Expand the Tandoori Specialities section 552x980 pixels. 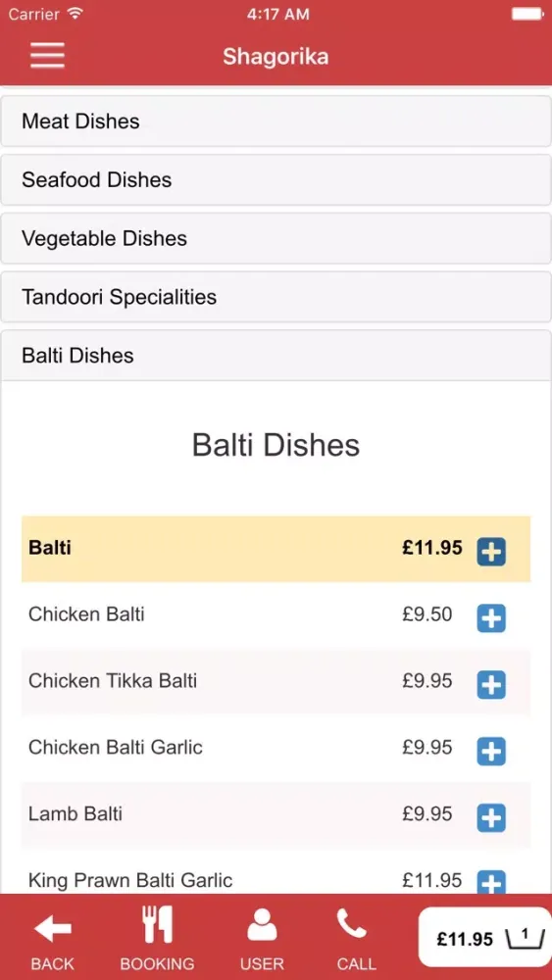click(276, 297)
